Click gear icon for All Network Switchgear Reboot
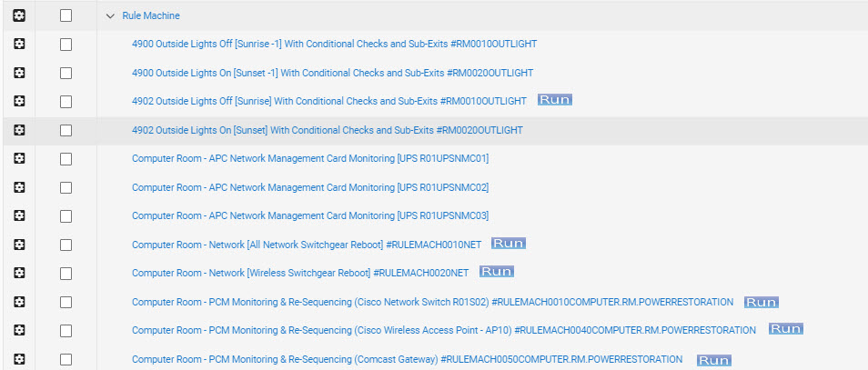Screen dimensions: 868x370 [19, 245]
